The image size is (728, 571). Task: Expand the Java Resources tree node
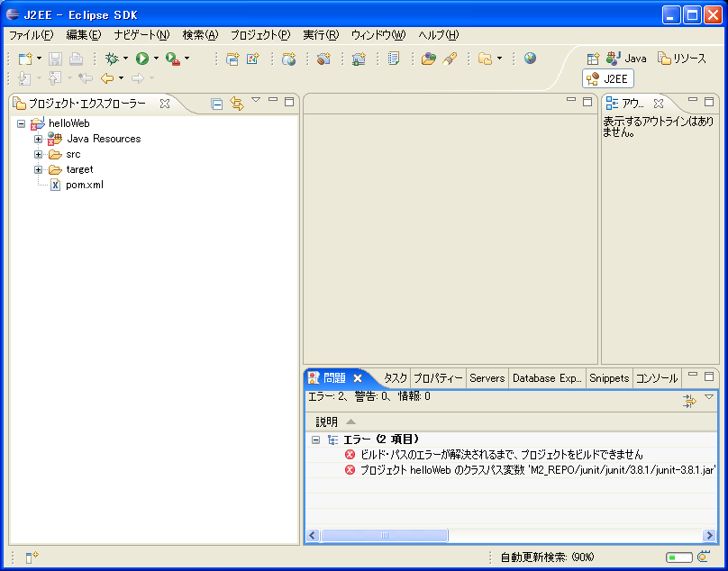point(39,139)
